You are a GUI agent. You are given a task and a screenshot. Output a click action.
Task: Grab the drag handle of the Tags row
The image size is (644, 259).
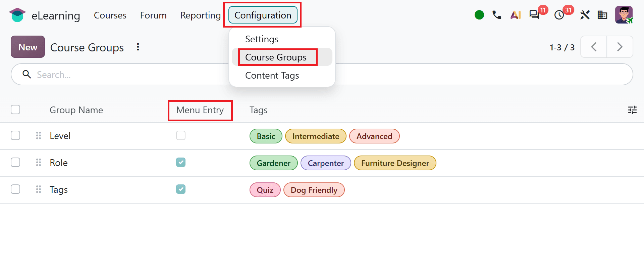click(x=39, y=189)
